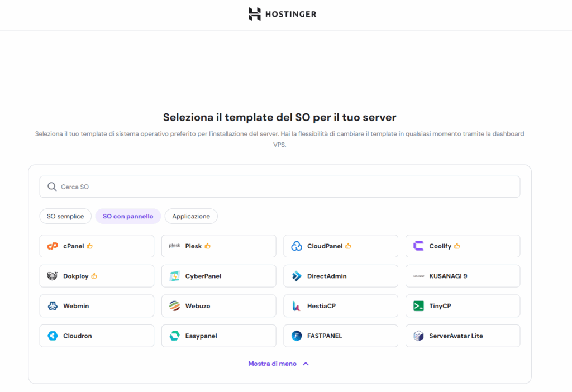Viewport: 572px width, 392px height.
Task: Click the Dokploy logo icon
Action: coord(53,276)
